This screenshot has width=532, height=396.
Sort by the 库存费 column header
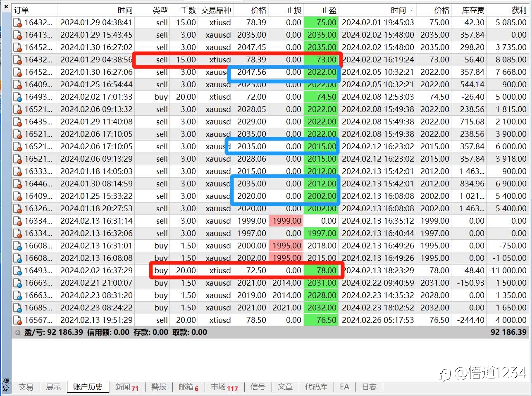469,10
